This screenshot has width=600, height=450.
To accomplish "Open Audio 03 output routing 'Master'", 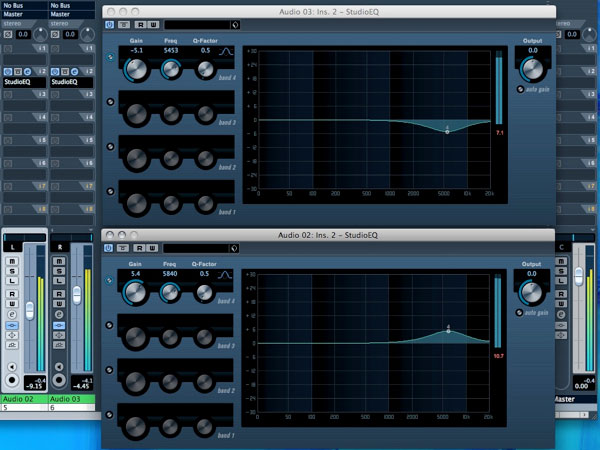I will pos(72,14).
